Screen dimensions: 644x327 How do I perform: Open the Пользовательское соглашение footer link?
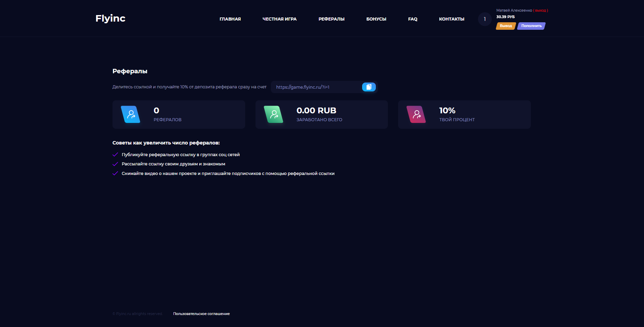coord(201,314)
